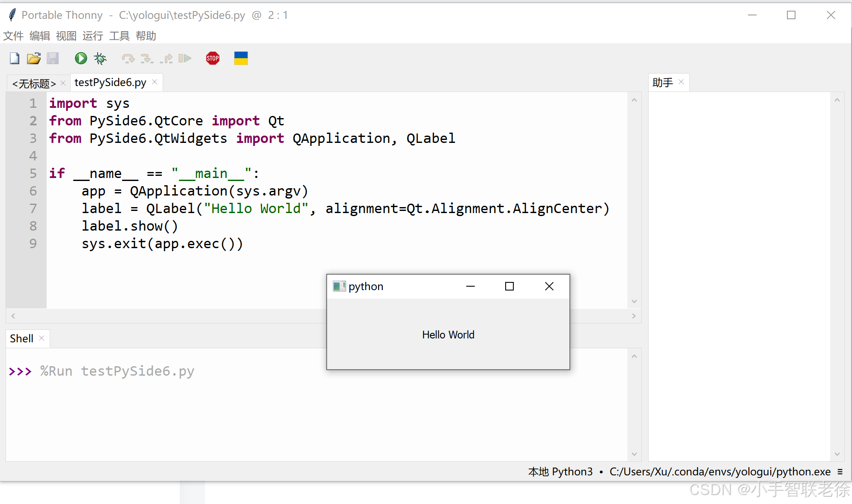This screenshot has height=504, width=852.
Task: Close the 助手 assistant panel tab
Action: [x=681, y=82]
